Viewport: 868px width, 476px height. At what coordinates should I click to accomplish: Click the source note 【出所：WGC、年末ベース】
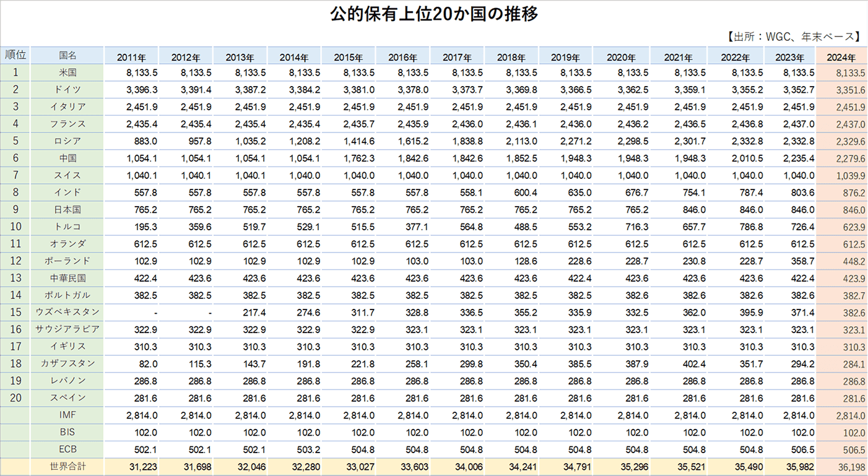click(794, 37)
